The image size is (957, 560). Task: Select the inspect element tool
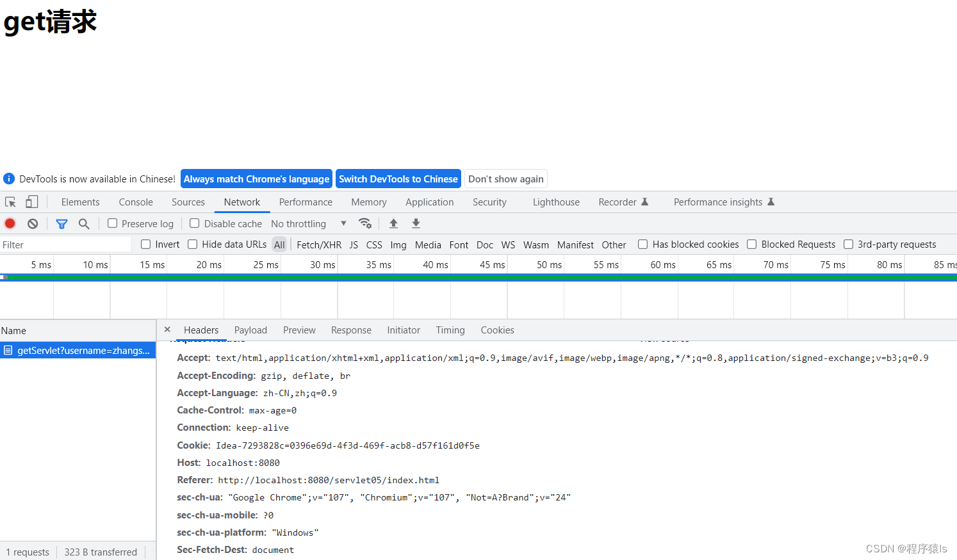[10, 202]
